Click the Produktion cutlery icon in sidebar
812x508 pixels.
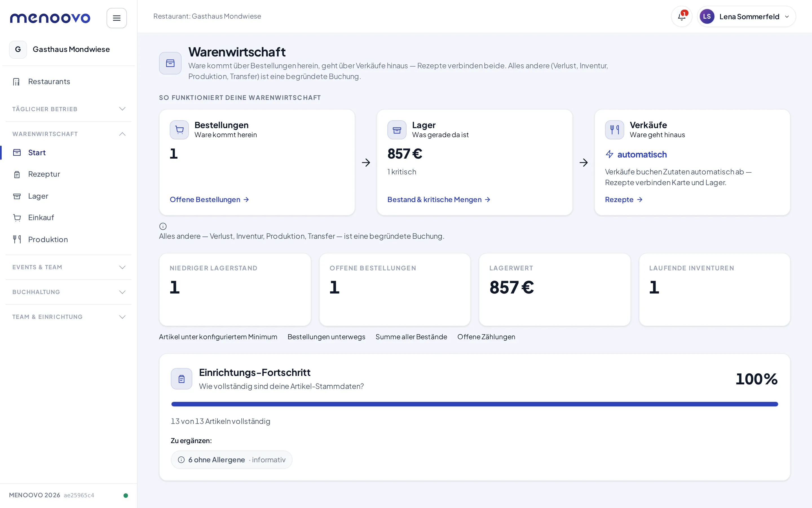pyautogui.click(x=17, y=240)
